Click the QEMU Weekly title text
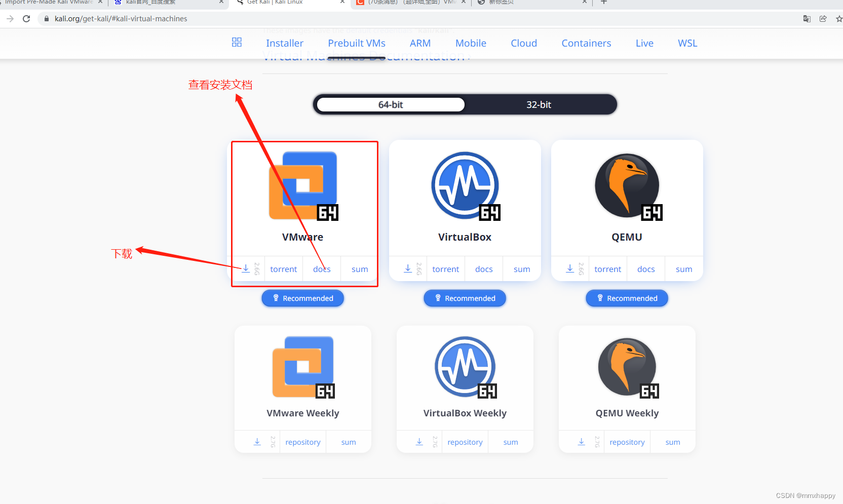The height and width of the screenshot is (504, 843). [x=627, y=413]
